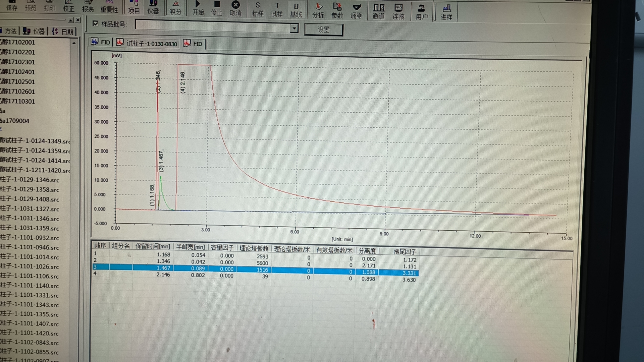
Task: Toggle the 样品批号 checkbox
Action: (x=96, y=23)
